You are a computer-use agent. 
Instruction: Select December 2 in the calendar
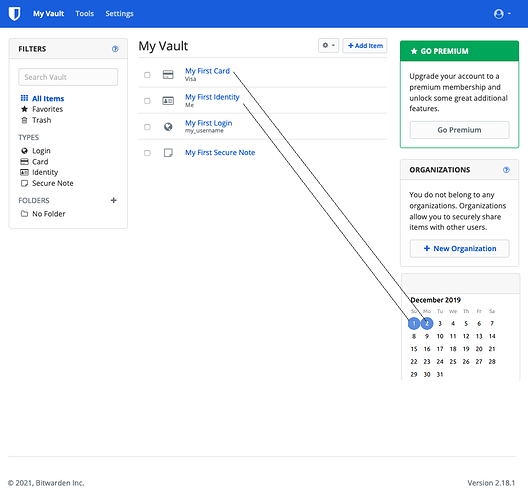[427, 324]
